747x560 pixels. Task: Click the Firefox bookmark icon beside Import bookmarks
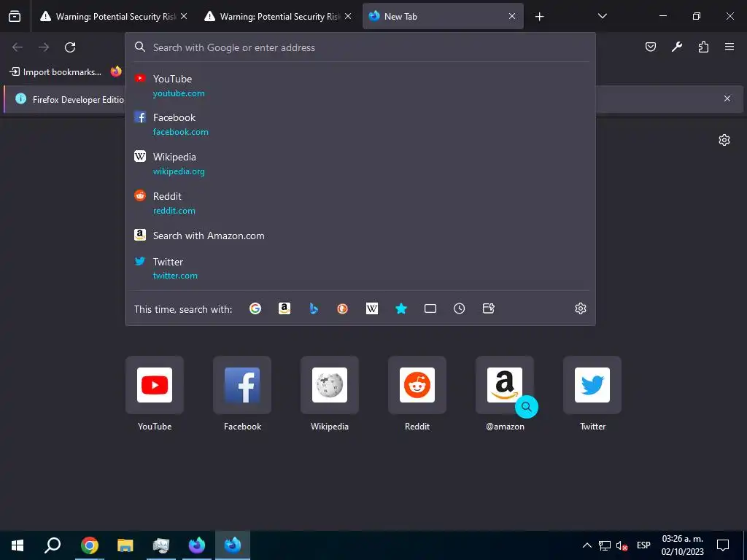(116, 72)
